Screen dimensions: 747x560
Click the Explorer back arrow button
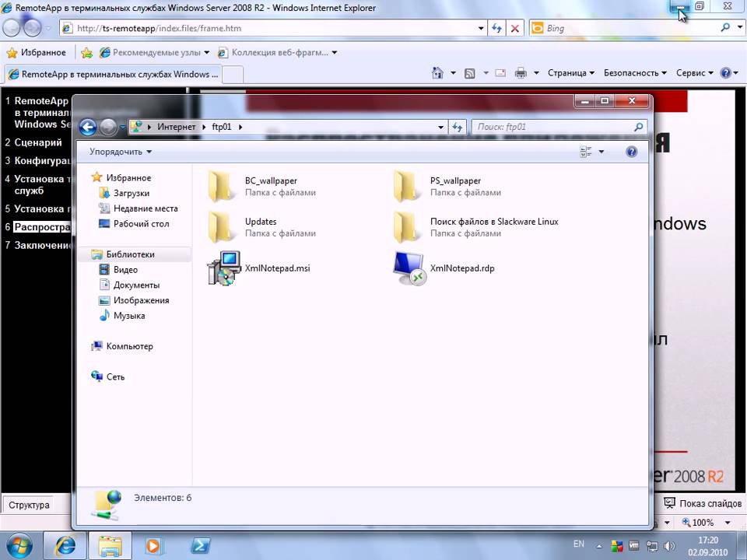point(88,127)
